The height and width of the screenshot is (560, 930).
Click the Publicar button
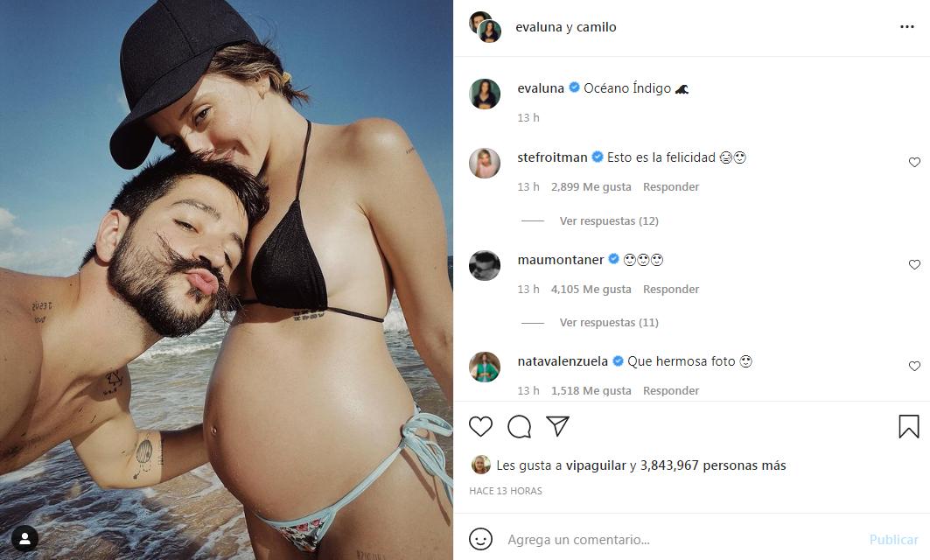[893, 539]
